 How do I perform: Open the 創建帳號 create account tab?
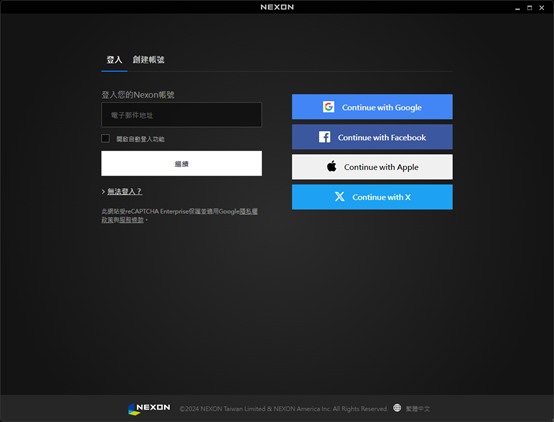pos(148,60)
